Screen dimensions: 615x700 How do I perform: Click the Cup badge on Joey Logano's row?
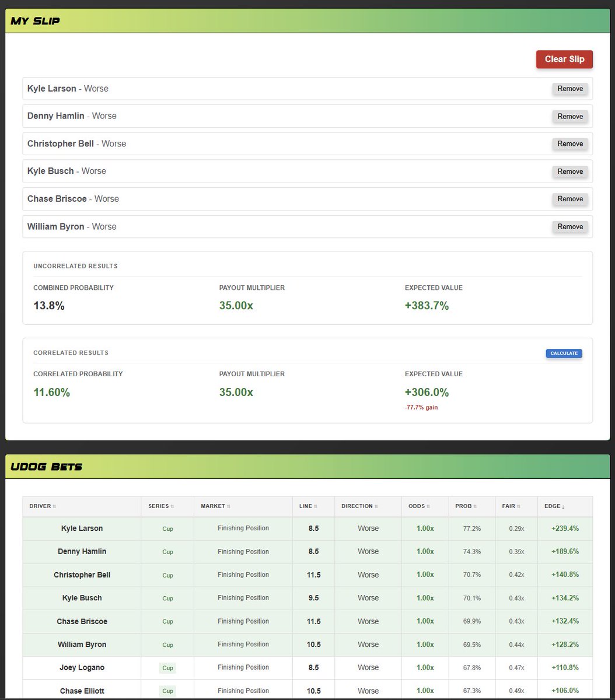point(167,668)
